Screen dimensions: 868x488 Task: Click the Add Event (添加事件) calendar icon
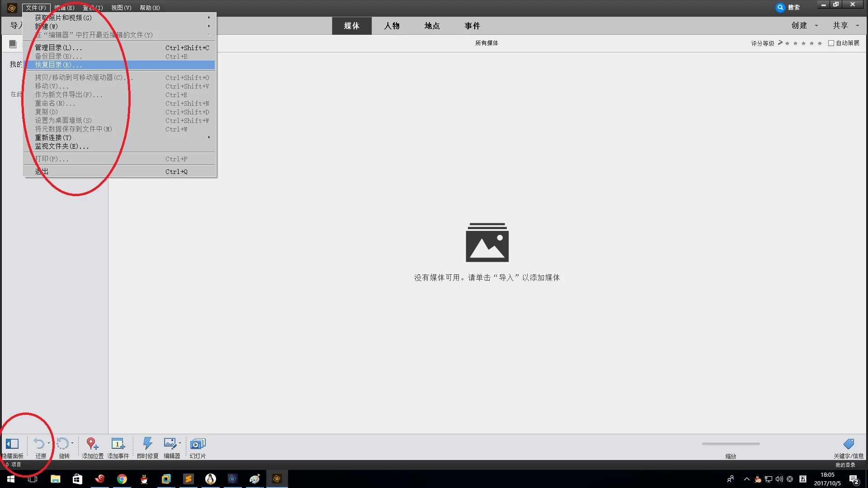click(118, 444)
